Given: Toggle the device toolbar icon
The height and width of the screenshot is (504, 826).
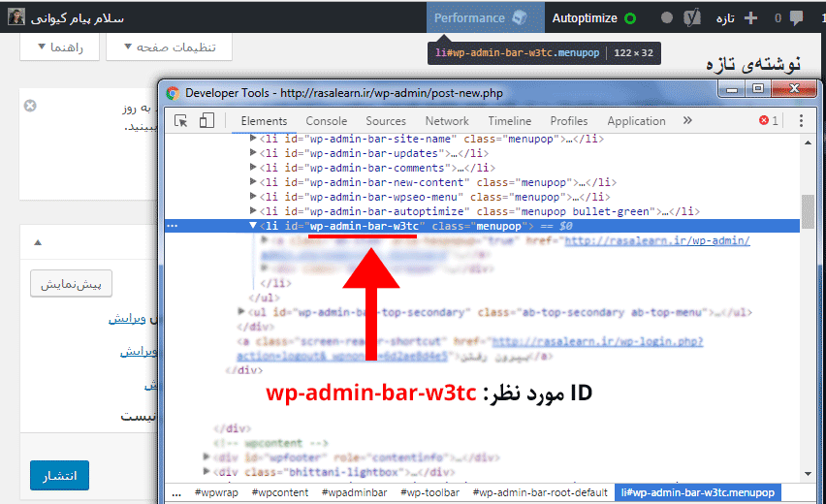Looking at the screenshot, I should (x=206, y=120).
